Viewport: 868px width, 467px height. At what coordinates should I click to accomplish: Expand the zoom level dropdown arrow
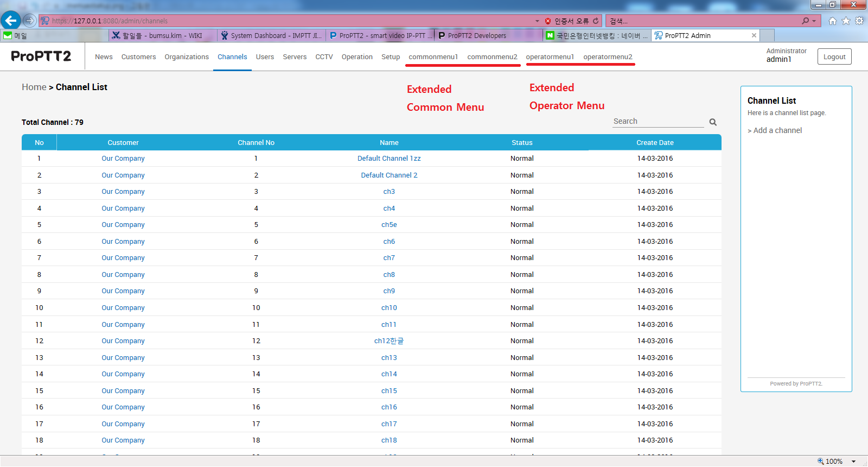pos(853,462)
